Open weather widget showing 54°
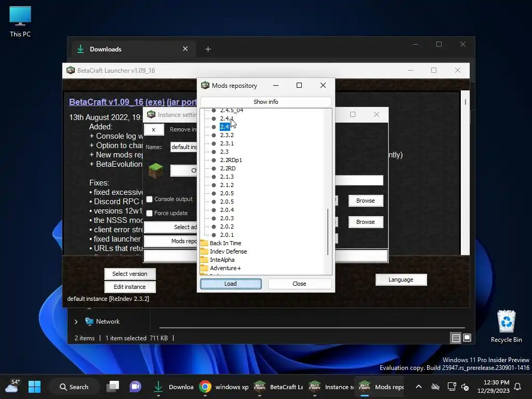 pos(12,386)
